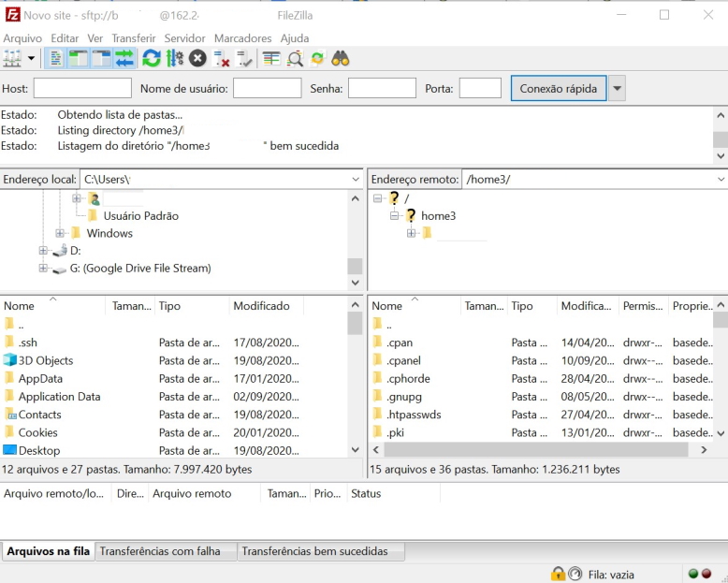Click the Conexão rápida button
This screenshot has height=583, width=728.
(x=559, y=88)
